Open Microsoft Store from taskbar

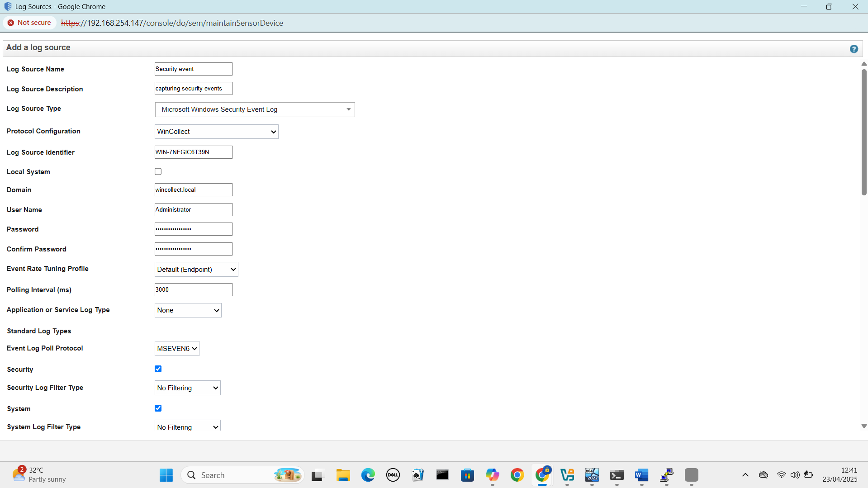[x=467, y=475]
